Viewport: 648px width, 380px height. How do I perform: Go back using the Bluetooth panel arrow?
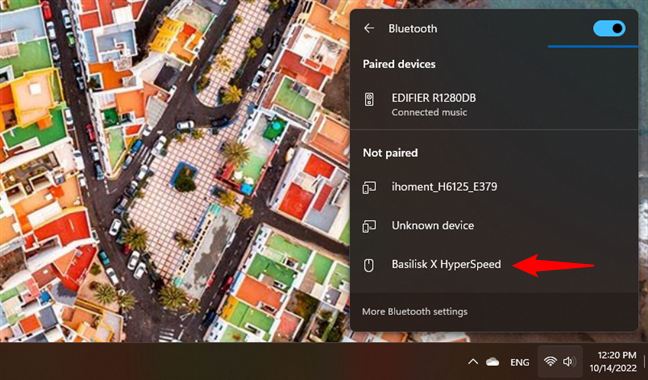click(369, 28)
